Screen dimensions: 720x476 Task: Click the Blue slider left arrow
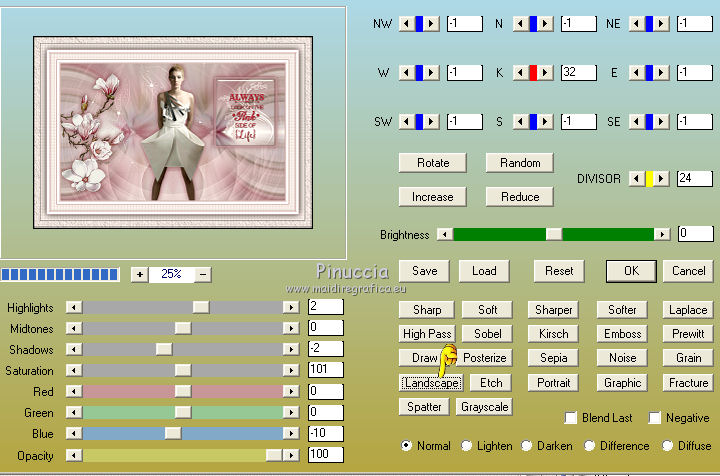(x=74, y=433)
